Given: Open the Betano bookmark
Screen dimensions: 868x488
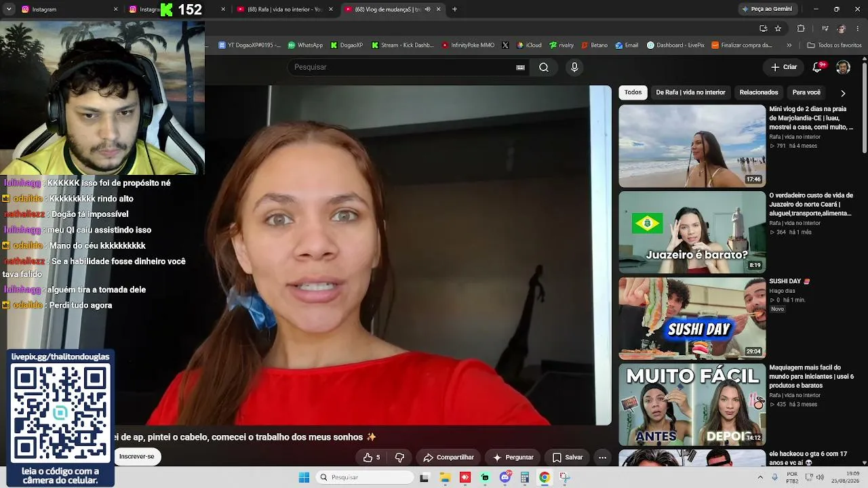Looking at the screenshot, I should (x=594, y=45).
